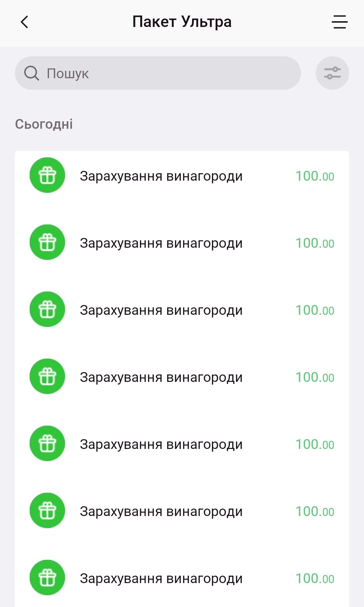364x607 pixels.
Task: Tap the gift icon of second transaction
Action: pos(47,242)
